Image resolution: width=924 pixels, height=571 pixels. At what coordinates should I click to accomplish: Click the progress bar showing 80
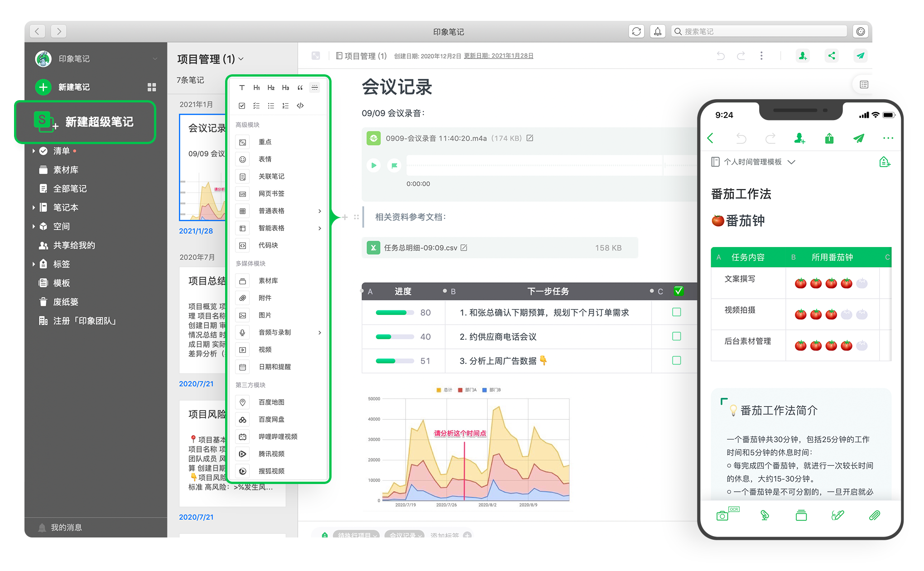click(x=395, y=312)
